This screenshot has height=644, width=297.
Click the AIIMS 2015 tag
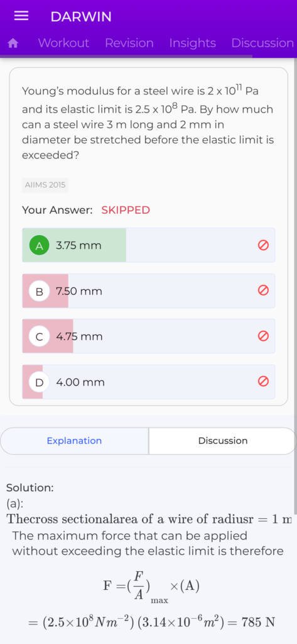click(45, 185)
